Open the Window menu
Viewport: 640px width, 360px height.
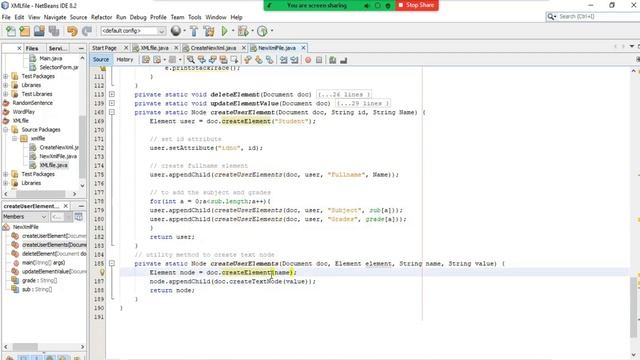coord(216,17)
